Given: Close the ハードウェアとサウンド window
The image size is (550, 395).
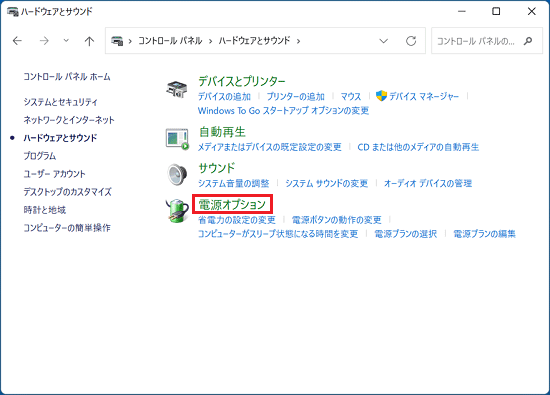Looking at the screenshot, I should pos(532,12).
